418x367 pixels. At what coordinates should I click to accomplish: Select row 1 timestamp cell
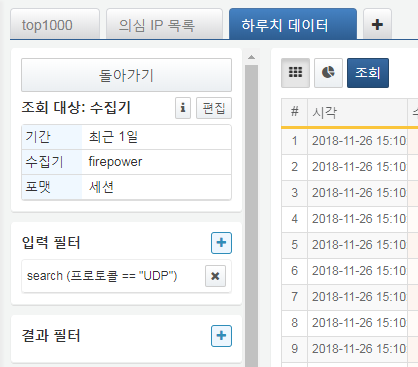(357, 141)
